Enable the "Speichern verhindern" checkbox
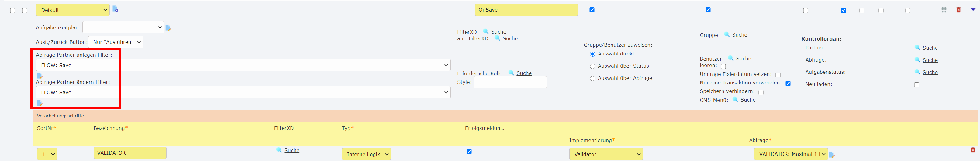Viewport: 980px width, 161px height. [761, 92]
